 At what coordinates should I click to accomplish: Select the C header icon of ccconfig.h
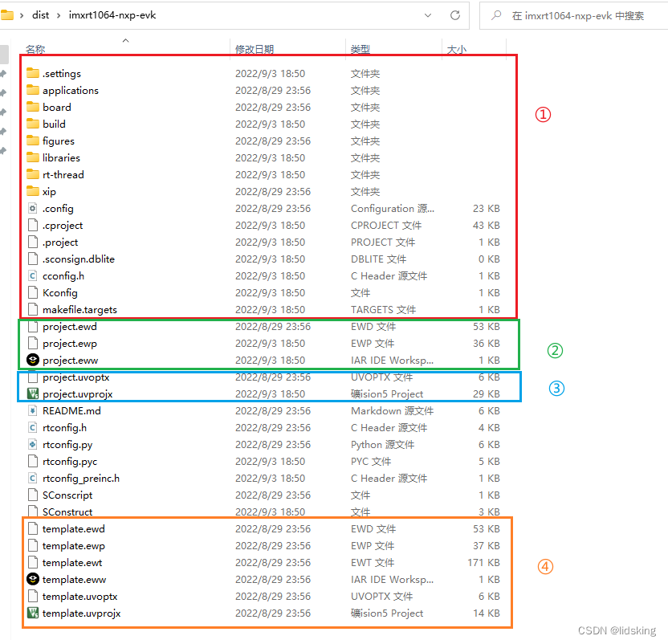click(x=32, y=275)
